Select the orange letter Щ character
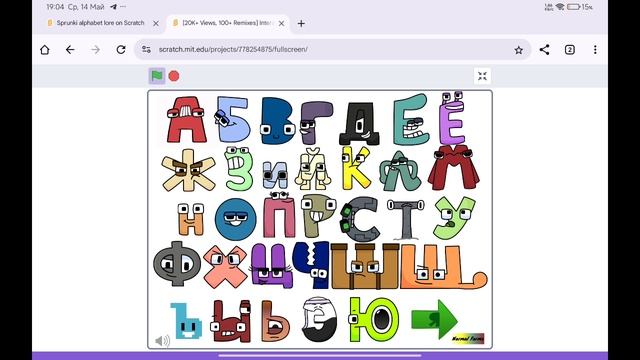 [x=444, y=267]
